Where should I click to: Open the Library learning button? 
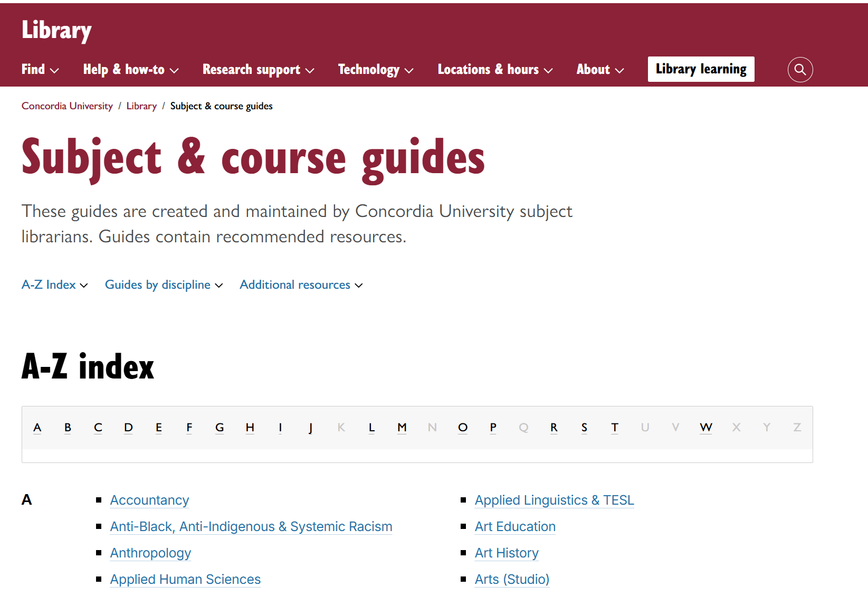(x=701, y=69)
